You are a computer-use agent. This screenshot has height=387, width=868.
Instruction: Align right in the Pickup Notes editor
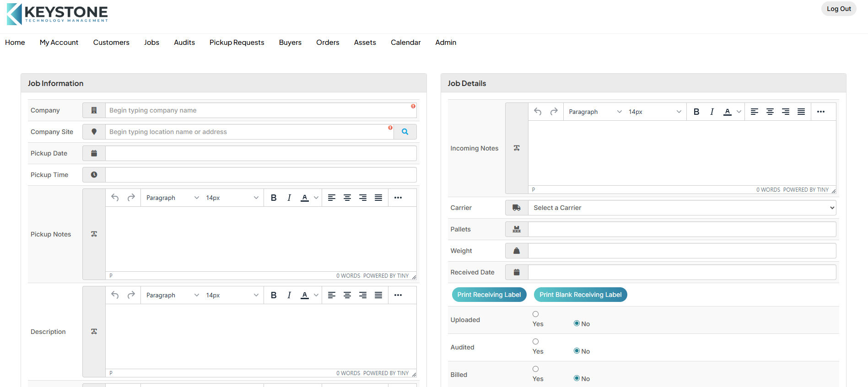tap(363, 198)
